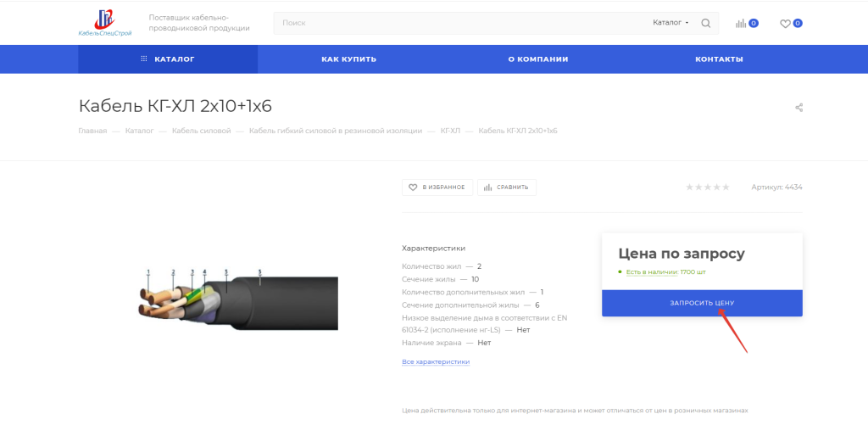This screenshot has width=868, height=425.
Task: Toggle the Сравнить compare button
Action: point(507,187)
